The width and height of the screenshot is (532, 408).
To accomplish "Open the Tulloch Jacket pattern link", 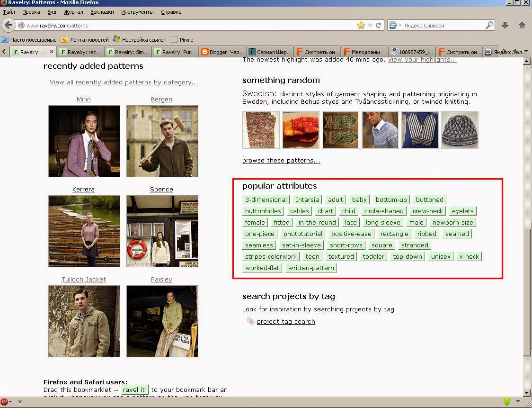I will [x=84, y=279].
